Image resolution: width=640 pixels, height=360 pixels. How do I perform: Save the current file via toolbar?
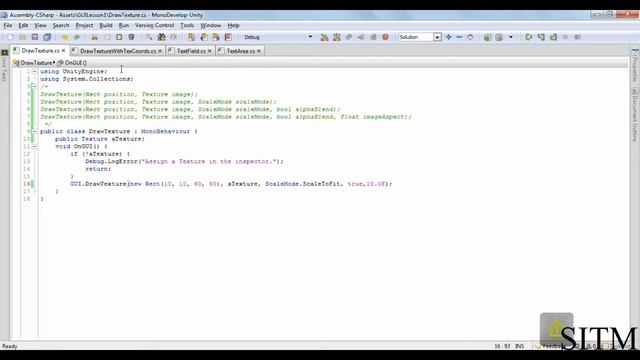click(x=35, y=37)
